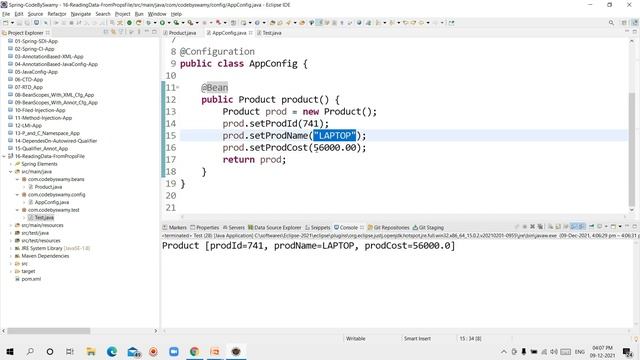
Task: Open Google Chrome from taskbar
Action: pyautogui.click(x=194, y=351)
